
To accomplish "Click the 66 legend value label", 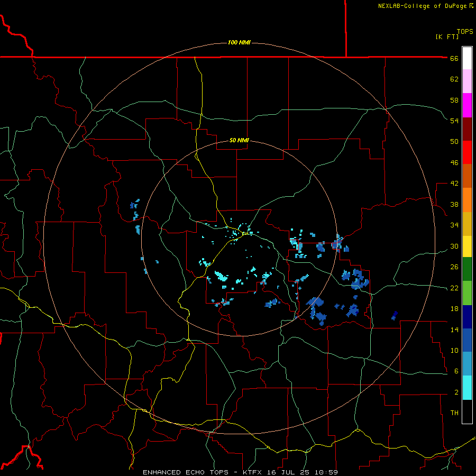I will [x=454, y=59].
